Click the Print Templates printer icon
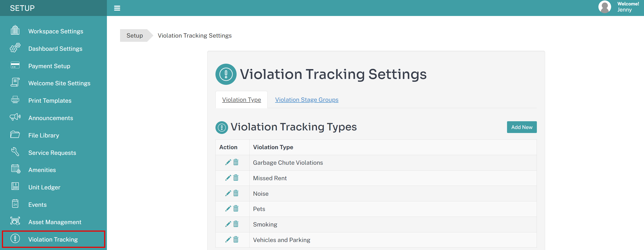 click(15, 99)
